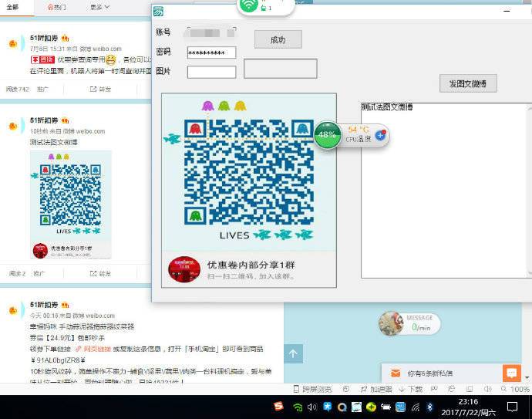
Task: Click the tool window's title bar app icon
Action: pos(158,12)
